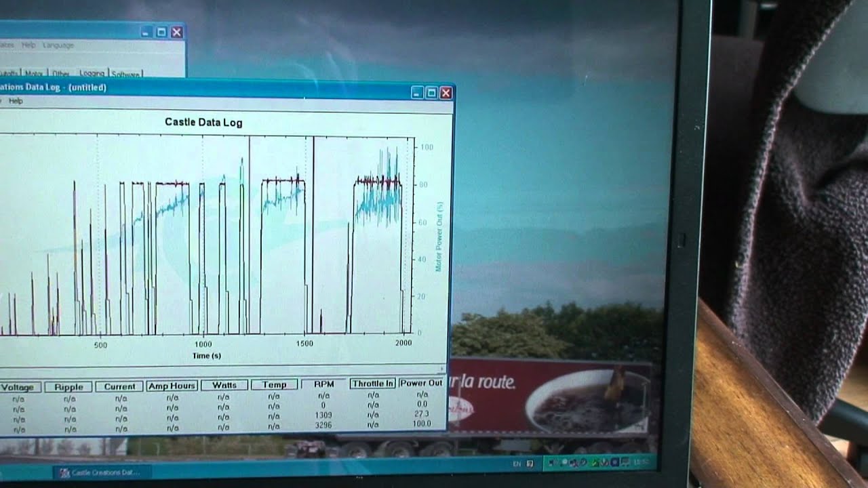Open the Language menu in background window
Screen dimensions: 868x488
[58, 45]
